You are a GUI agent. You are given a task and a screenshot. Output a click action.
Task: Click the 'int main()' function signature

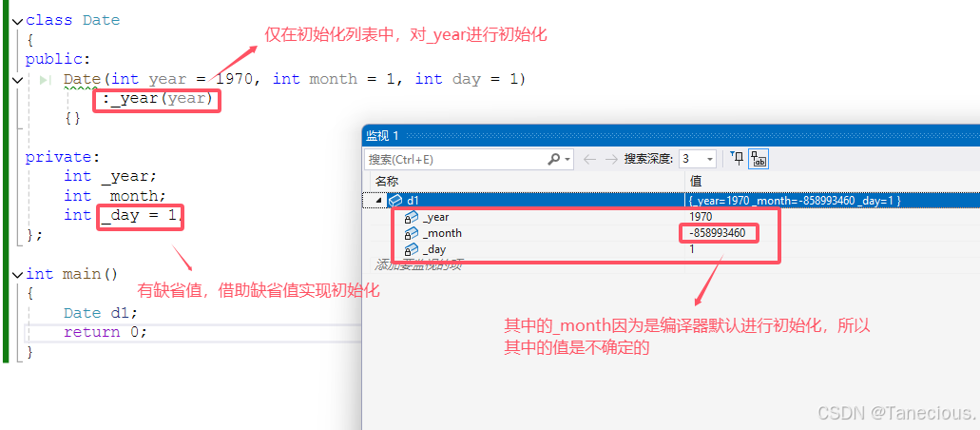click(72, 275)
